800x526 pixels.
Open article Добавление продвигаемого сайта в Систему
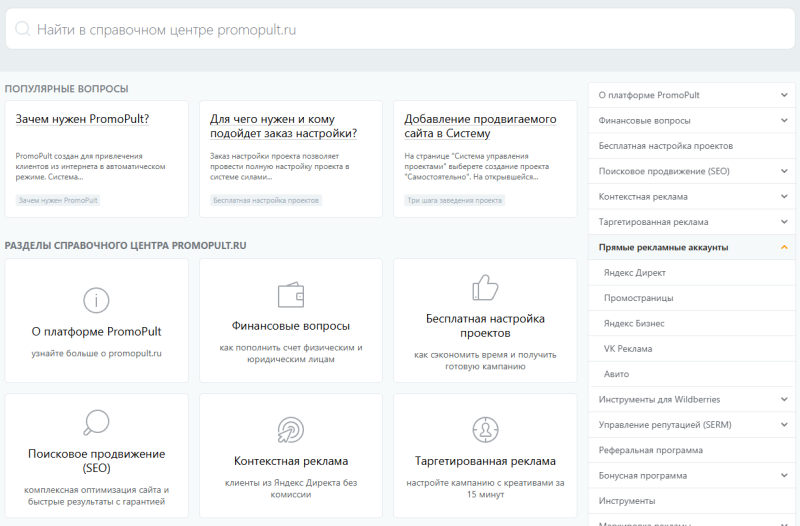(x=480, y=126)
